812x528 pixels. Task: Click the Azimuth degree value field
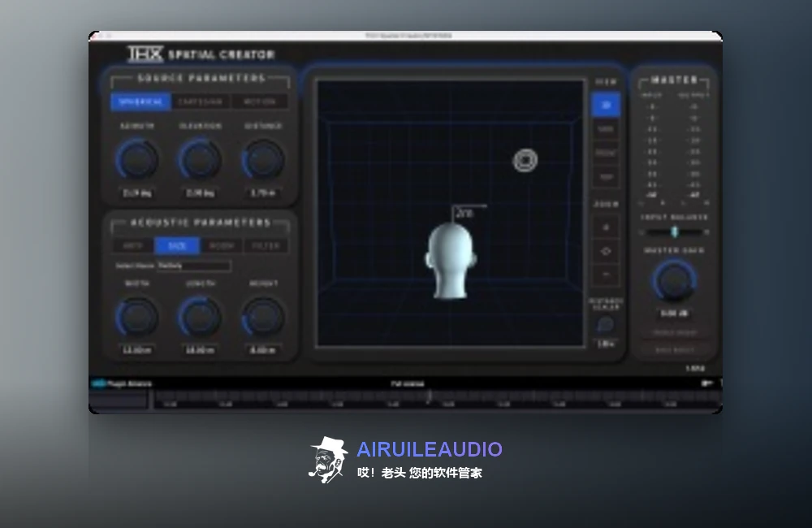(137, 193)
